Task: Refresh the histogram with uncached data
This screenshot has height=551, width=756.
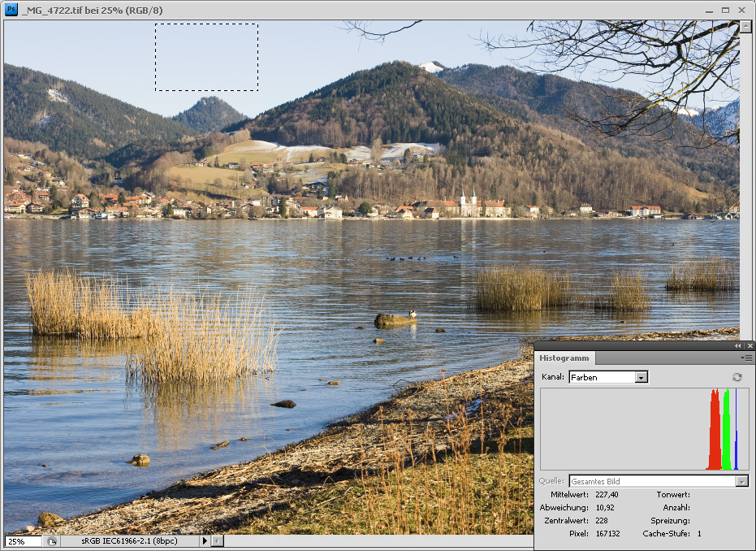Action: click(x=737, y=377)
